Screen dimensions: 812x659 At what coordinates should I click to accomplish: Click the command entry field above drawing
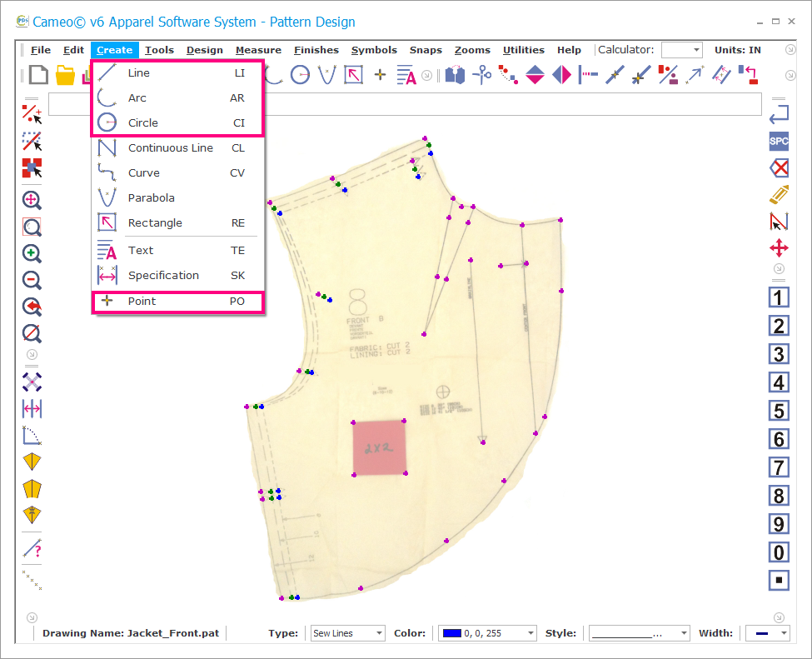pos(405,104)
